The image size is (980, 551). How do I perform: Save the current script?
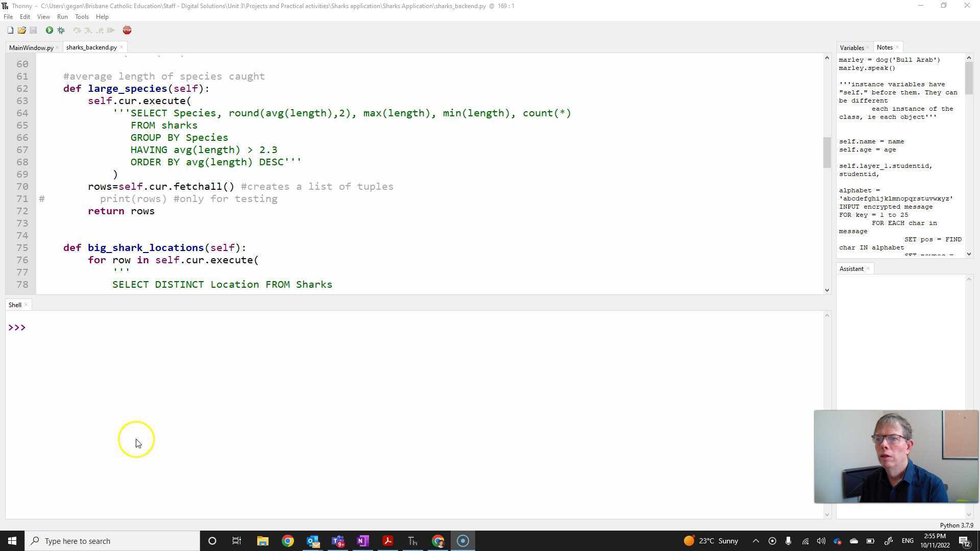34,30
